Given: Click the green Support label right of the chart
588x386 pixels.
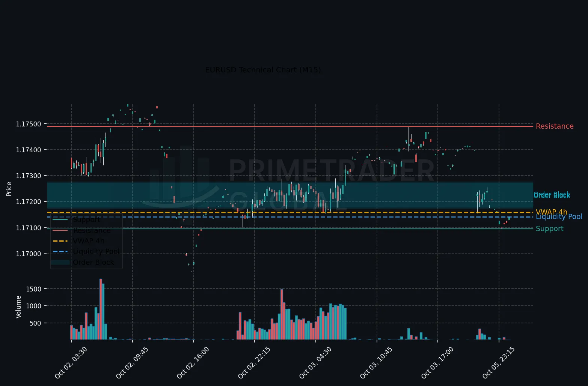Looking at the screenshot, I should (550, 229).
